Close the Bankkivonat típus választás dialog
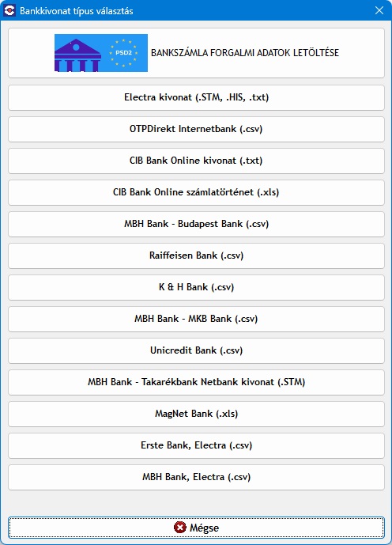Viewport: 392px width, 545px height. click(379, 10)
